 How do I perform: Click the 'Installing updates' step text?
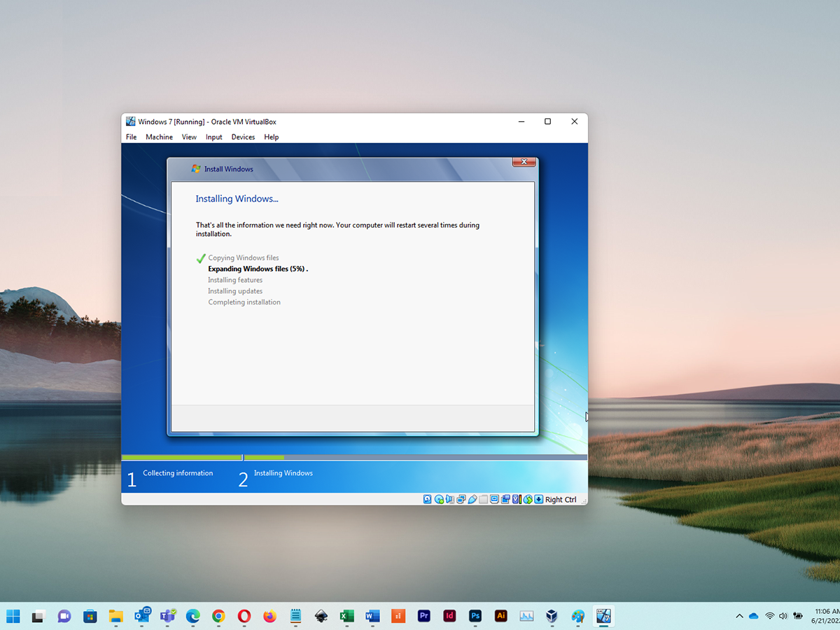click(235, 291)
